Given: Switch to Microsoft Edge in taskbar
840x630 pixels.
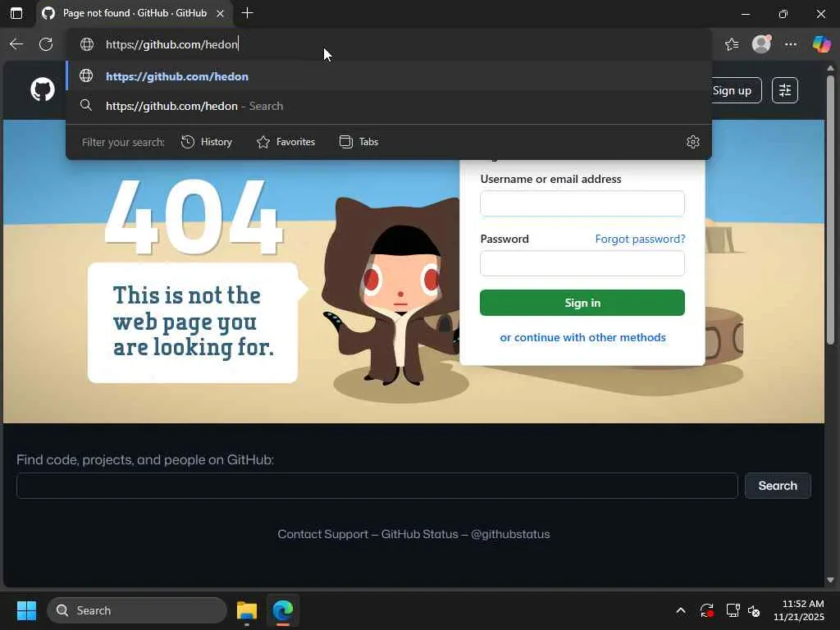Looking at the screenshot, I should click(x=282, y=610).
